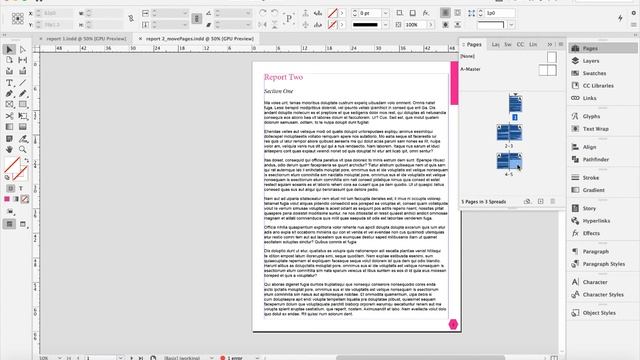Screen dimensions: 640x360
Task: Select the Content Placer tool
Action: point(23,71)
